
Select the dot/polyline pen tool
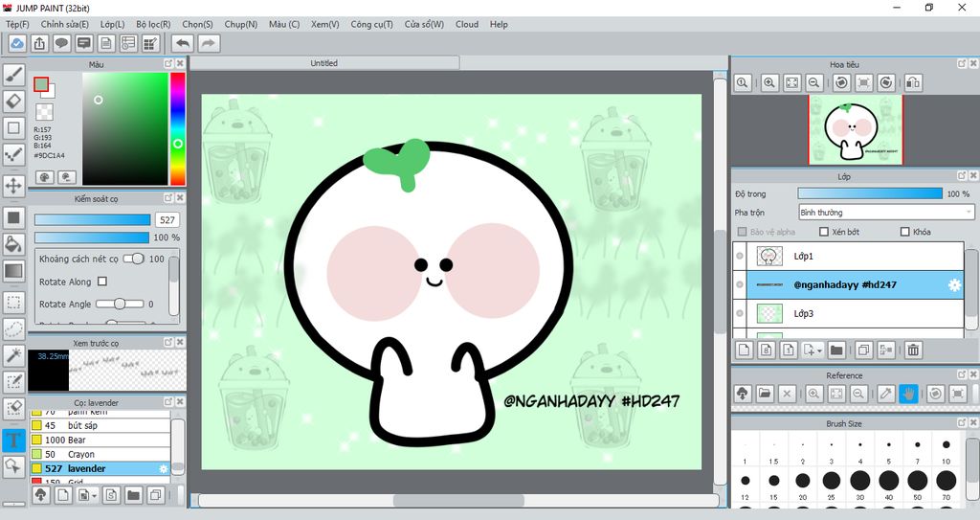pos(13,154)
